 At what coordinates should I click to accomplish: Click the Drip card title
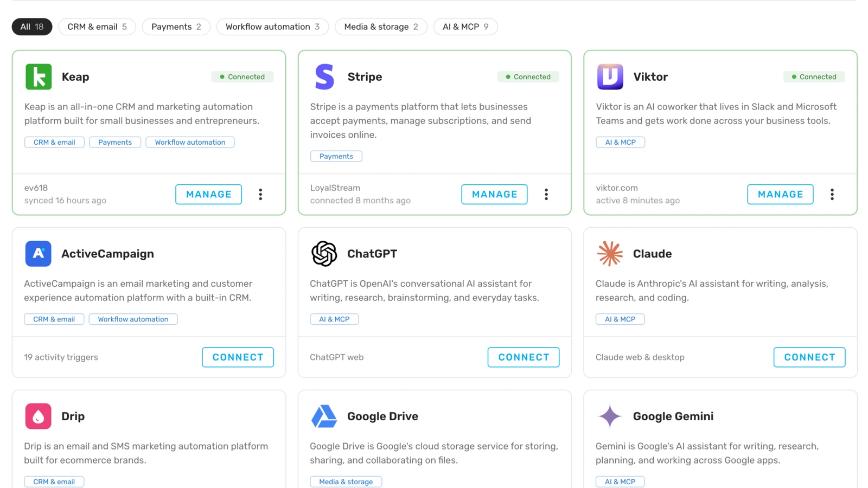[x=73, y=416]
